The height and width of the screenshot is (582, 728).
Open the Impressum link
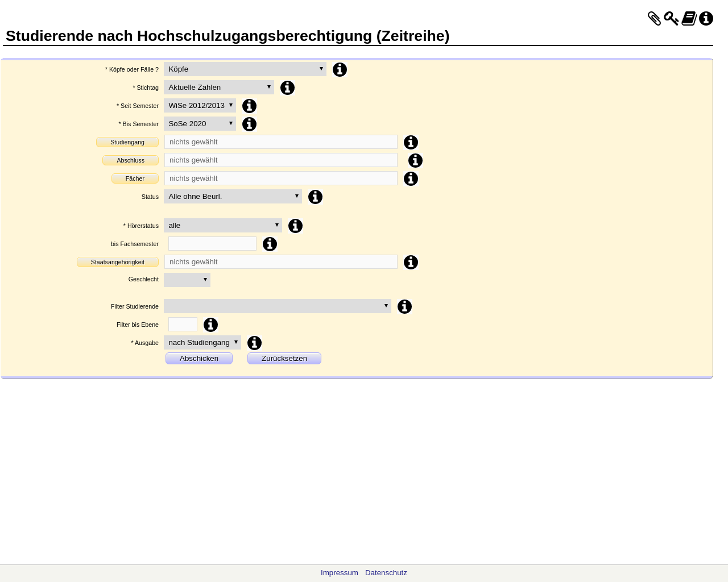340,573
